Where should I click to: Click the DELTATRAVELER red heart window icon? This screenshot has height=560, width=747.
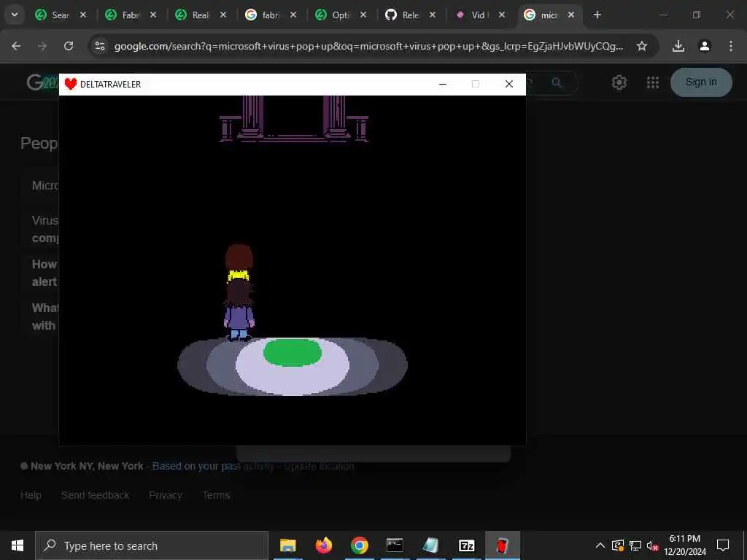pos(71,85)
